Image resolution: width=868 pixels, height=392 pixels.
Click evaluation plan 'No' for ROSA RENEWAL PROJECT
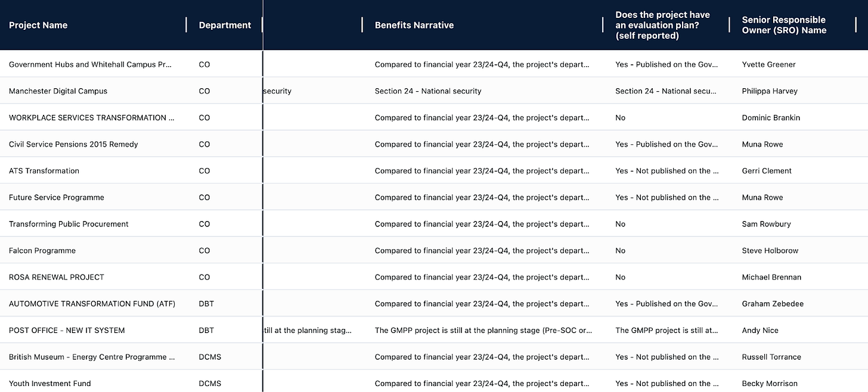(x=621, y=277)
